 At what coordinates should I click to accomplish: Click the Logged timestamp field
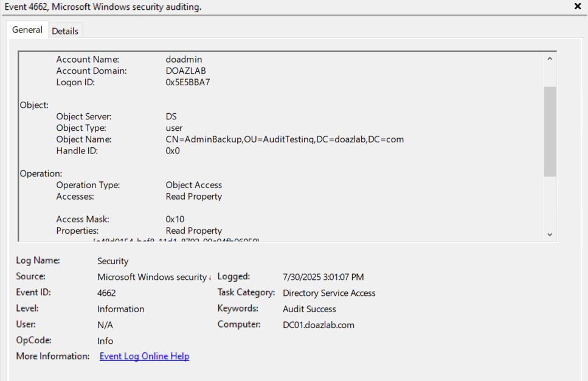click(323, 278)
